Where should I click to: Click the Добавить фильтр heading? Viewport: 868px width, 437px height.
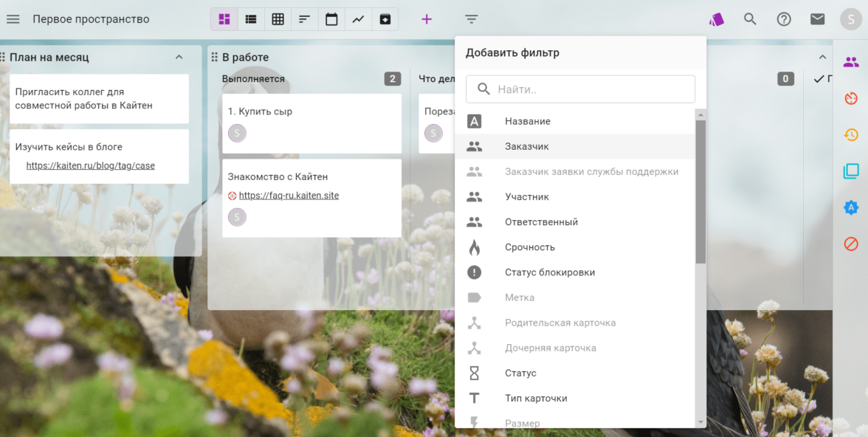pos(512,53)
